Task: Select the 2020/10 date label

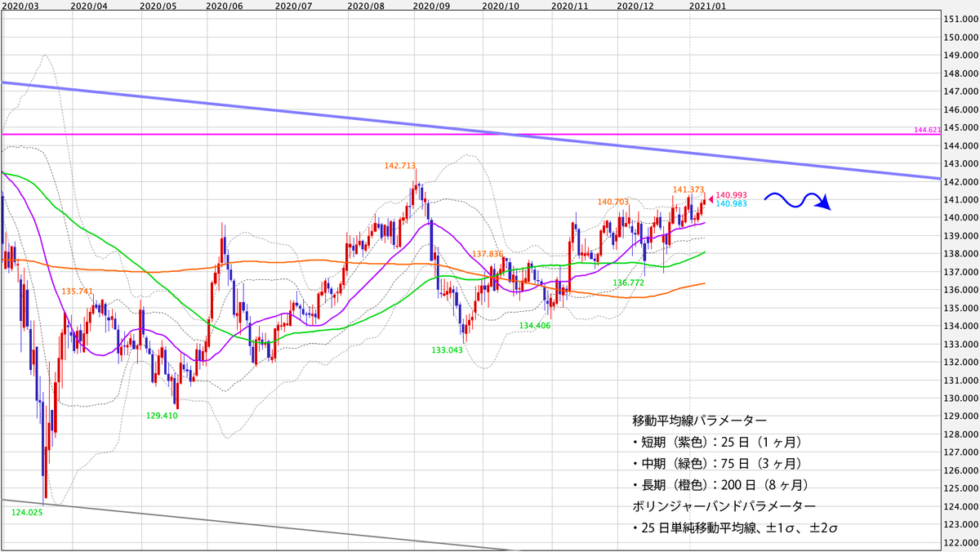Action: pos(501,5)
